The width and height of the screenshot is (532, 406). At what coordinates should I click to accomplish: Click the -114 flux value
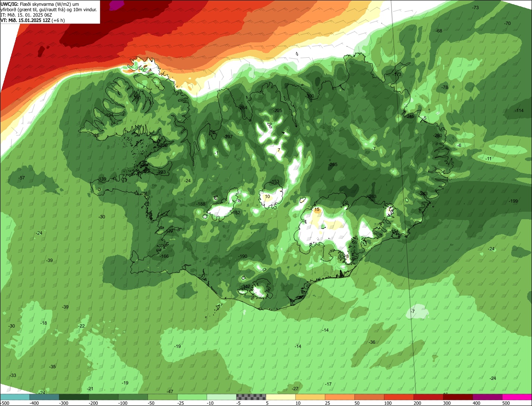tap(519, 110)
